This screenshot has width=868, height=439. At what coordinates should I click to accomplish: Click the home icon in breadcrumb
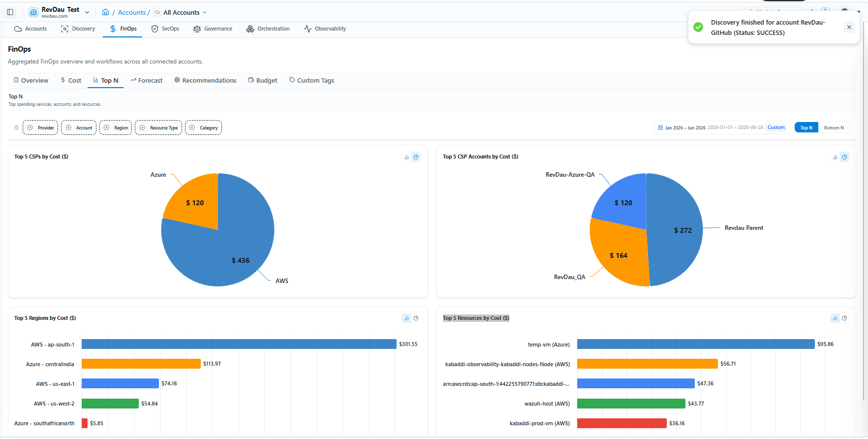point(105,12)
